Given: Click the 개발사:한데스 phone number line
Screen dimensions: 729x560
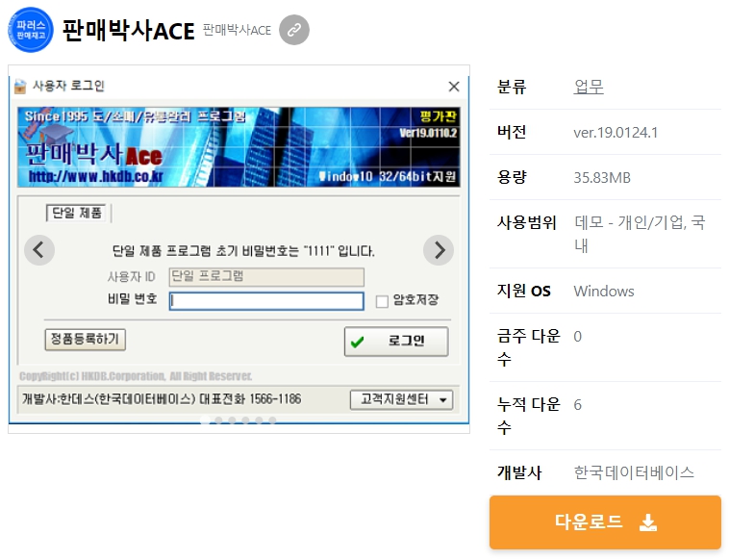Looking at the screenshot, I should point(162,399).
